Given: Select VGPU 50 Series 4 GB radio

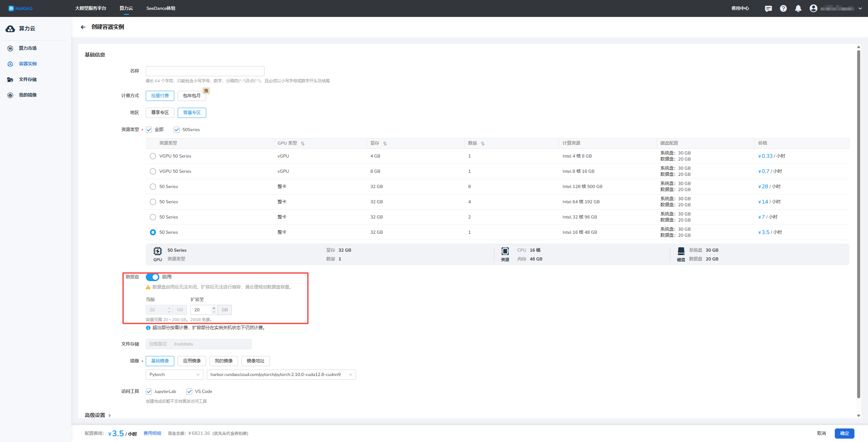Looking at the screenshot, I should pos(153,156).
